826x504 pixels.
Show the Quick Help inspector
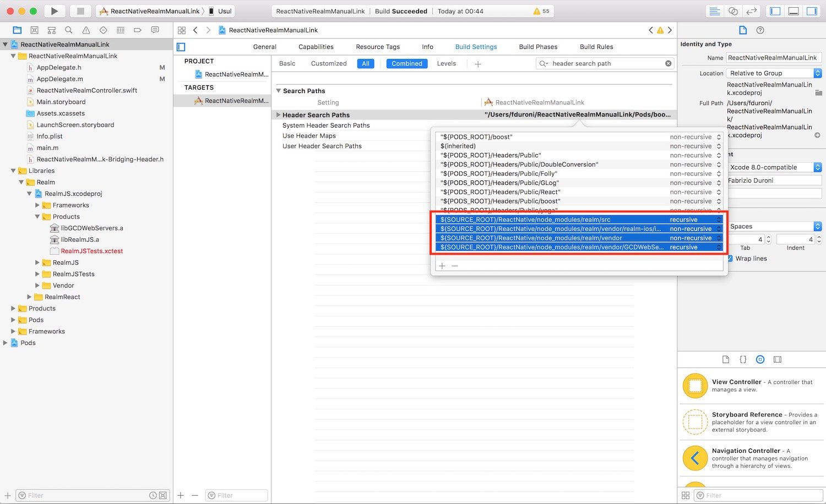click(x=760, y=30)
